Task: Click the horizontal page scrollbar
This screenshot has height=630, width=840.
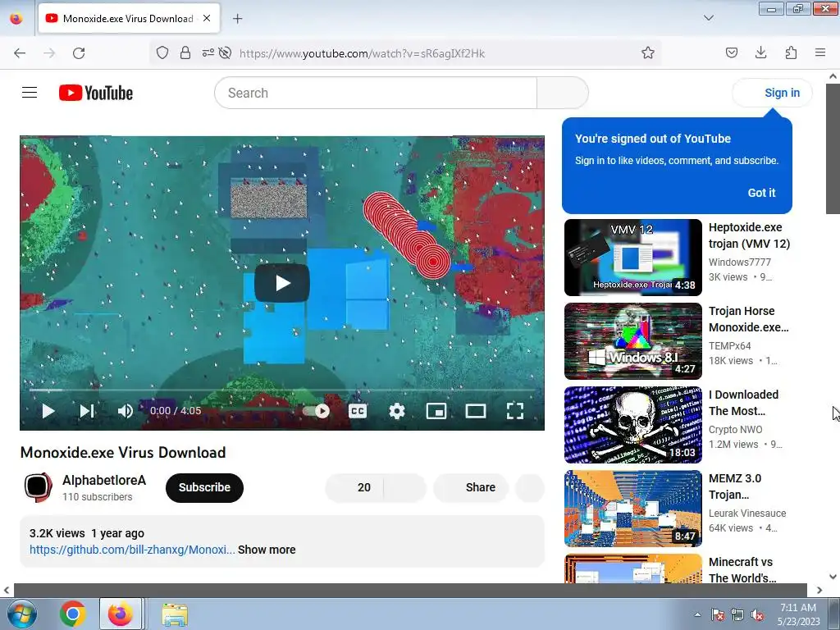Action: (410, 590)
